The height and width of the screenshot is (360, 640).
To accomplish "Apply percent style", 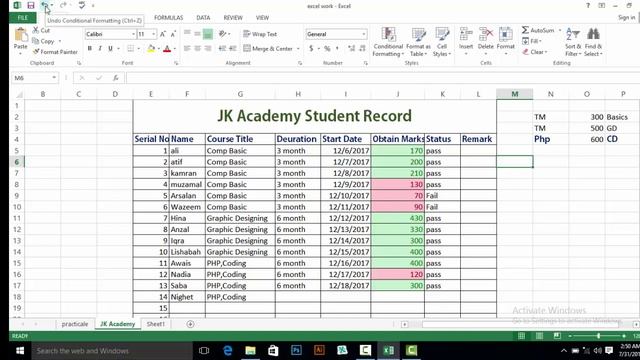I will pos(327,49).
